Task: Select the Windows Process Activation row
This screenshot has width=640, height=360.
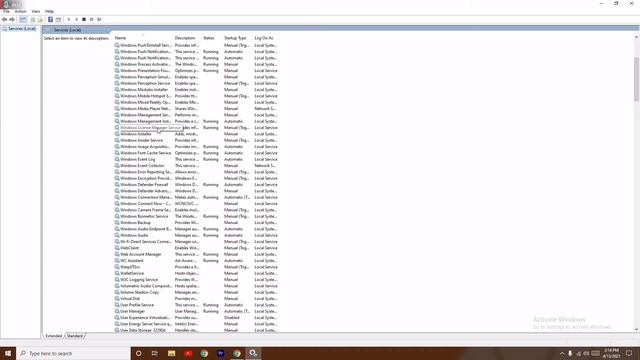Action: coord(196,64)
